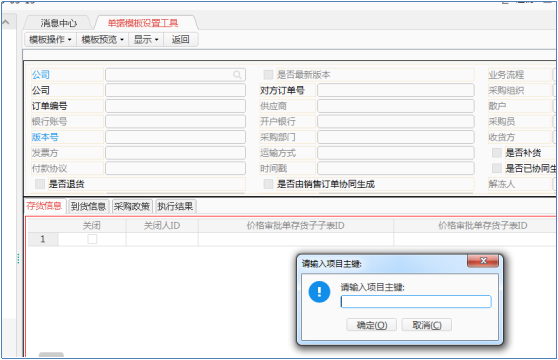Check the 关闭 checkbox in row 1
This screenshot has height=360, width=558.
click(x=92, y=239)
